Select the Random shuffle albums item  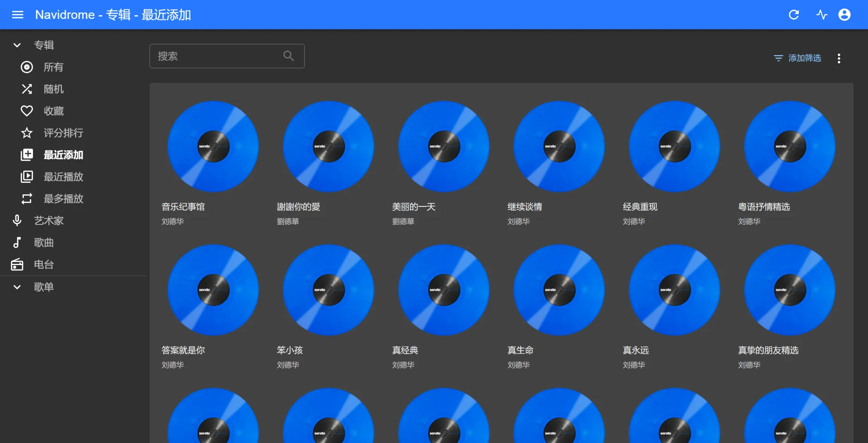pyautogui.click(x=53, y=89)
